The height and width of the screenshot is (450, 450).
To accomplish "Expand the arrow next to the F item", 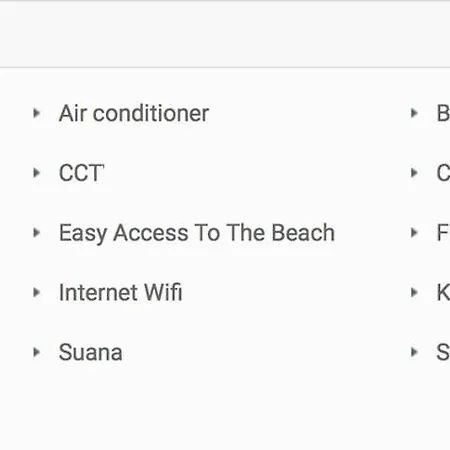I will pos(414,232).
